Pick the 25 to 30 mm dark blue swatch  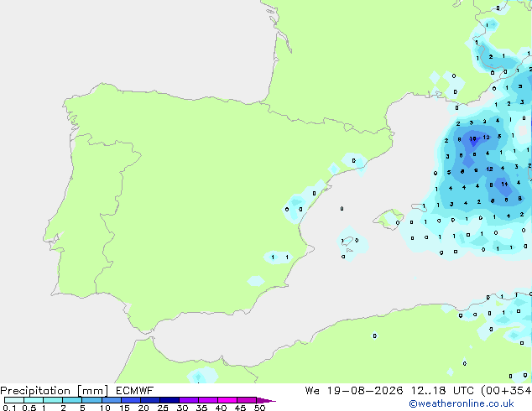point(170,400)
